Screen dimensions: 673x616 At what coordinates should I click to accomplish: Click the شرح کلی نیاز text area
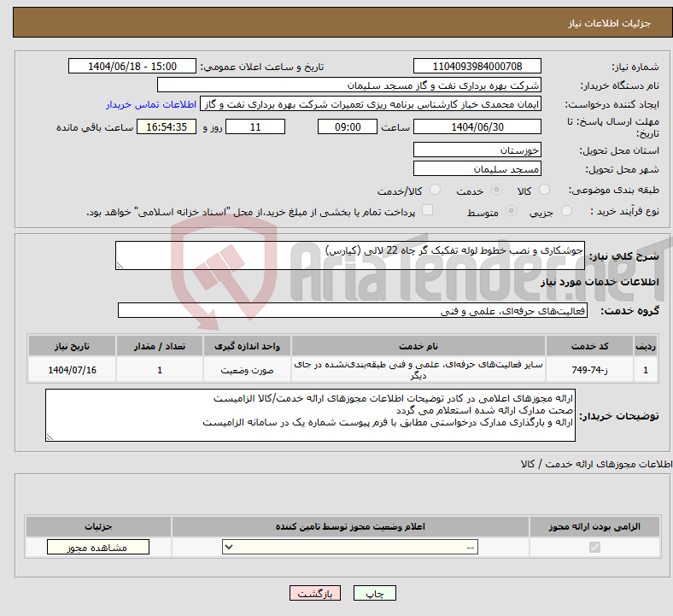(350, 255)
